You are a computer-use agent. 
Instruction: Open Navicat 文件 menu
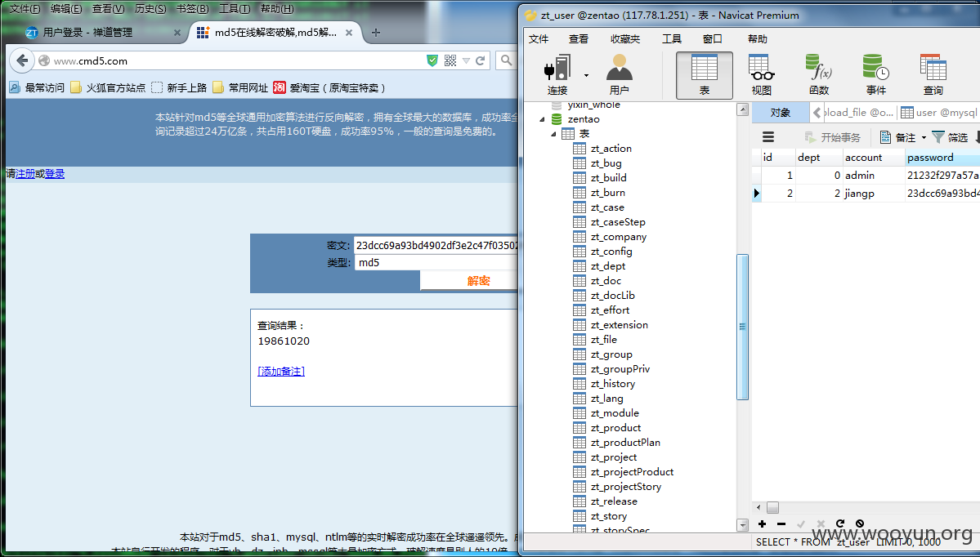pyautogui.click(x=539, y=38)
